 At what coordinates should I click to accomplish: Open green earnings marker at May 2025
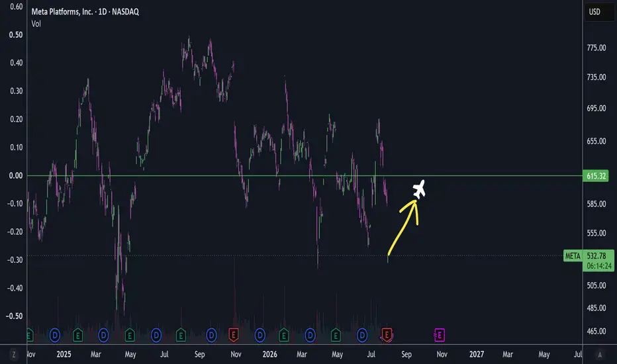pyautogui.click(x=130, y=336)
